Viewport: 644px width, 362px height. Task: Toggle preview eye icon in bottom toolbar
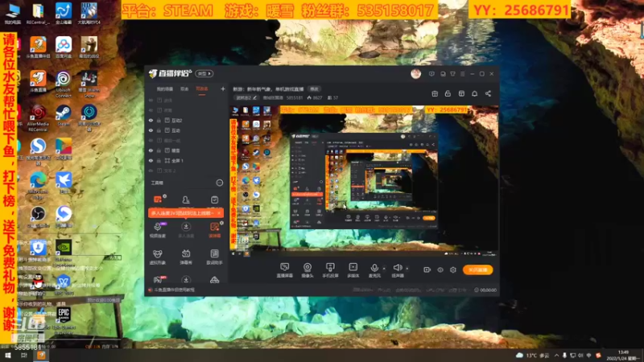tap(440, 269)
